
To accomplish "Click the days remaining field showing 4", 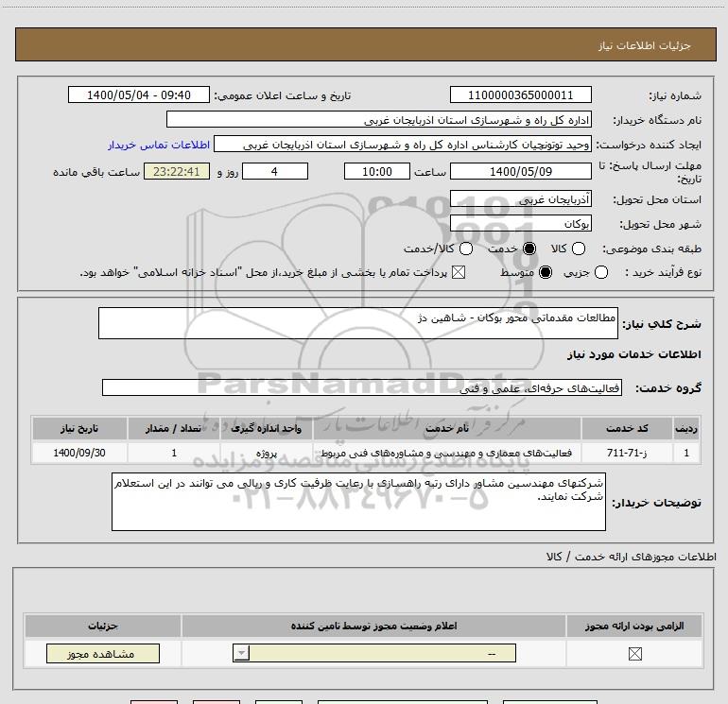I will click(275, 171).
